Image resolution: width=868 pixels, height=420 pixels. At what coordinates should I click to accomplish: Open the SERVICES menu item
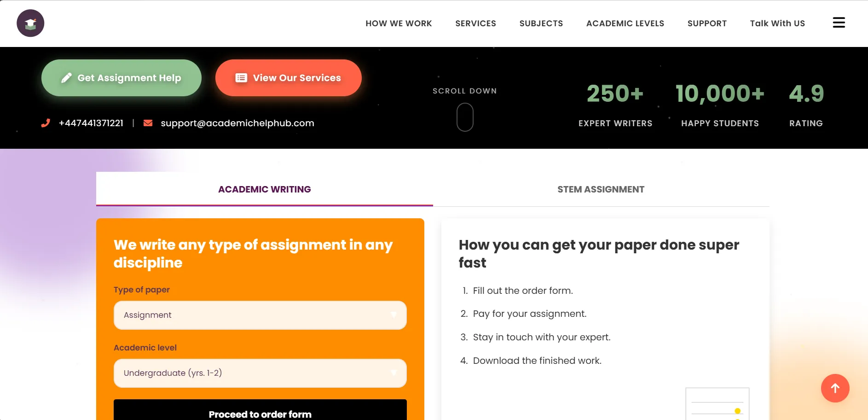(x=475, y=23)
